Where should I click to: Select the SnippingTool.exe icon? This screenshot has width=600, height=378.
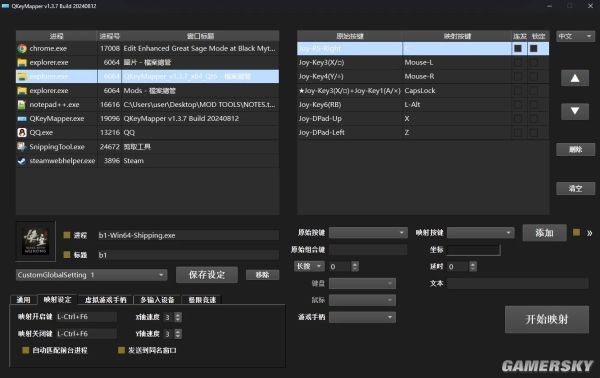(x=22, y=147)
